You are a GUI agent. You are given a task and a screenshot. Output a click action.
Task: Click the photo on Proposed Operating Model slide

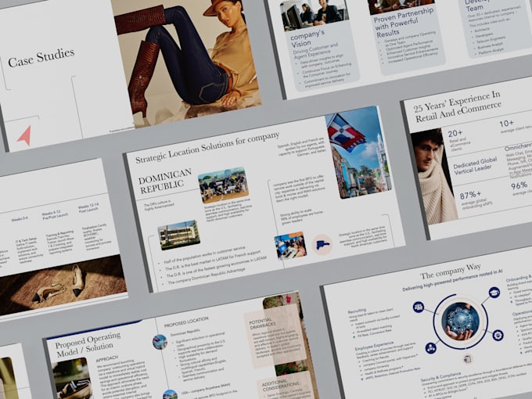(72, 379)
